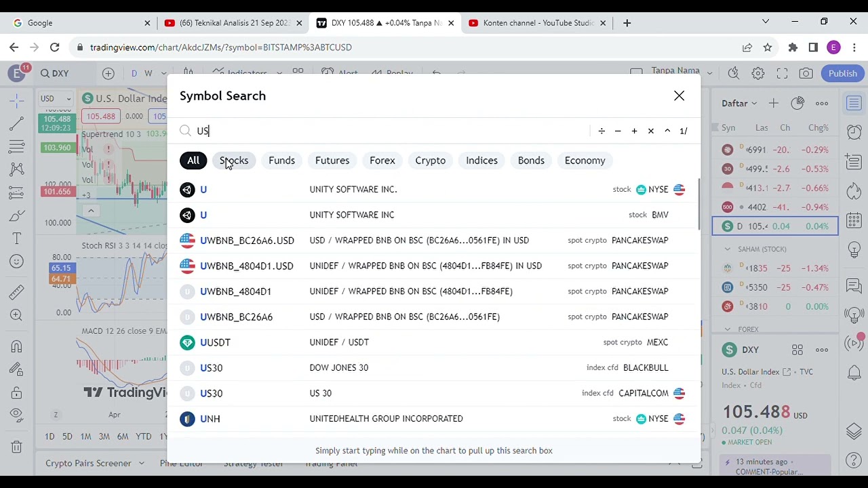This screenshot has height=488, width=868.
Task: Open the USD currency dropdown
Action: click(x=56, y=99)
